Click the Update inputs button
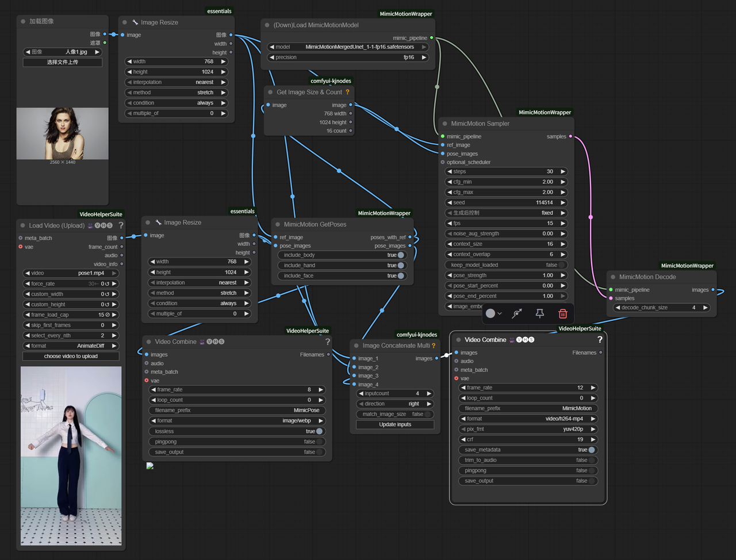 click(394, 424)
